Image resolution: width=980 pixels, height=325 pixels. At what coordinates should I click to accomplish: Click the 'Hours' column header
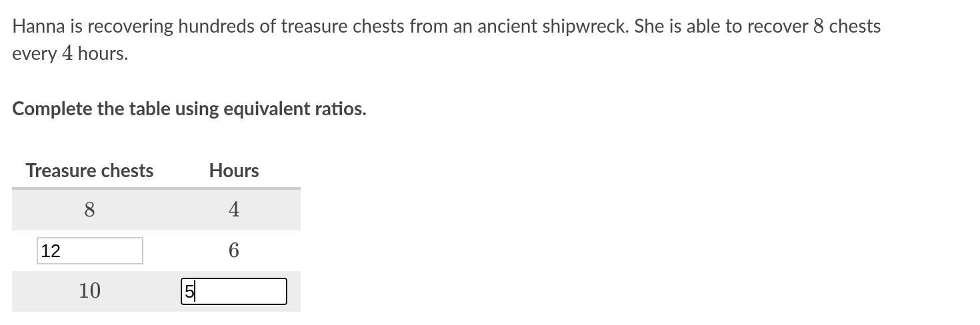(x=234, y=170)
